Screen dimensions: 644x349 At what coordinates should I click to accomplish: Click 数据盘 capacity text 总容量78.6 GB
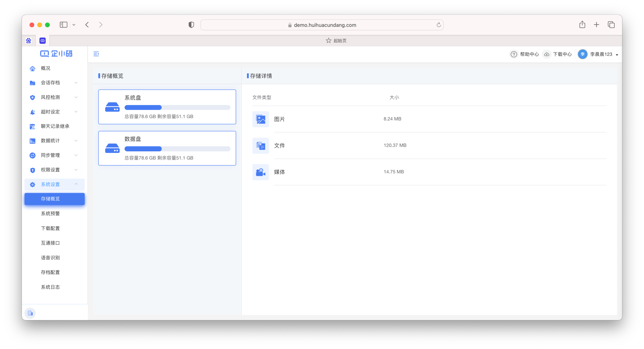[x=140, y=158]
